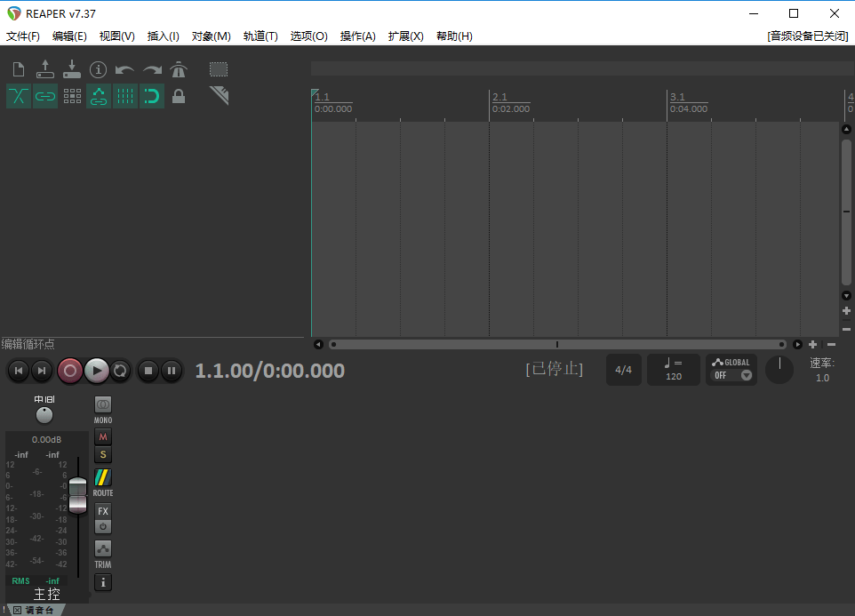Screen dimensions: 855x616
Task: Mute the master track
Action: [x=102, y=436]
